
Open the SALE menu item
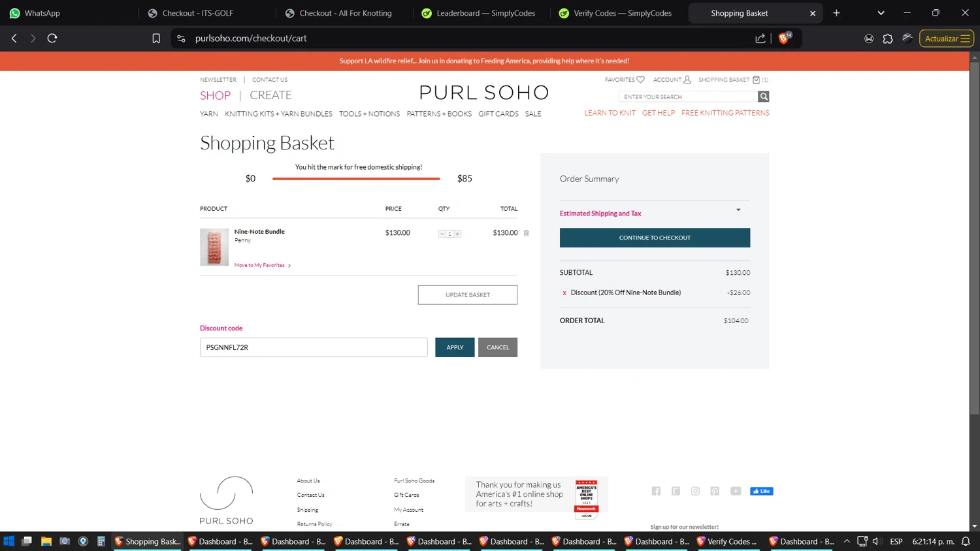(x=533, y=114)
